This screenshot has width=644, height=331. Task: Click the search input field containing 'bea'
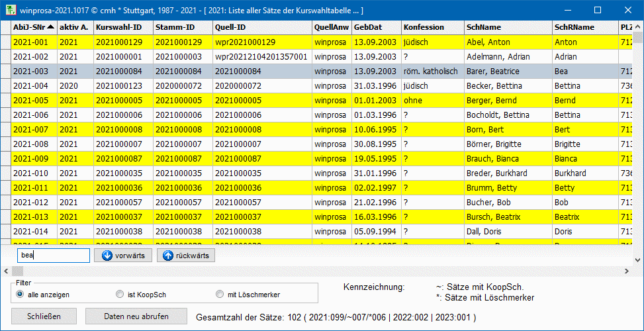(x=53, y=256)
